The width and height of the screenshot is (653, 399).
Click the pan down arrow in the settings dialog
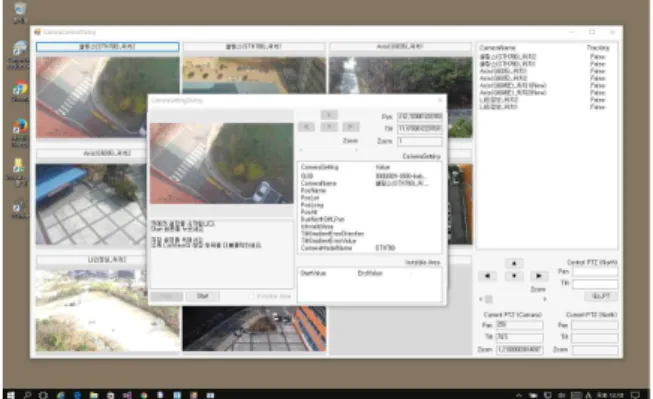pyautogui.click(x=329, y=127)
